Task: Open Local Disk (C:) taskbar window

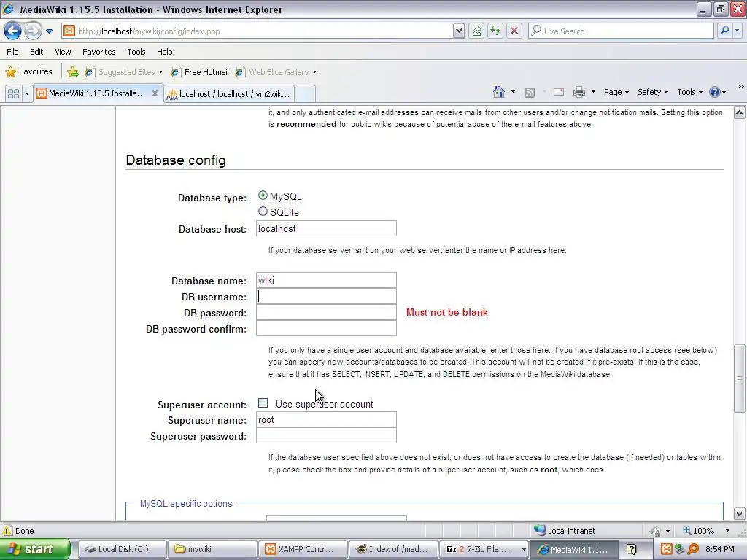Action: pos(122,549)
